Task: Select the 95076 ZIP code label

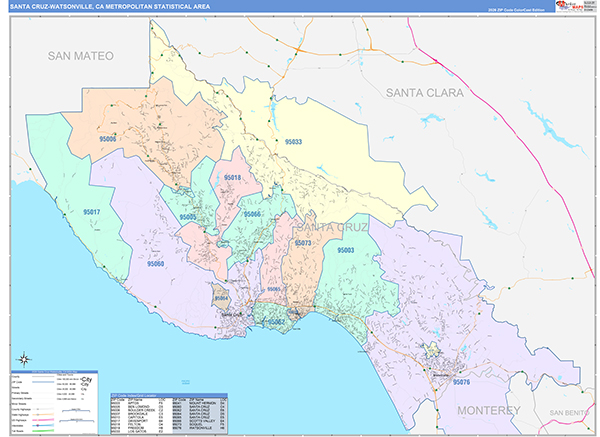Action: pyautogui.click(x=461, y=382)
